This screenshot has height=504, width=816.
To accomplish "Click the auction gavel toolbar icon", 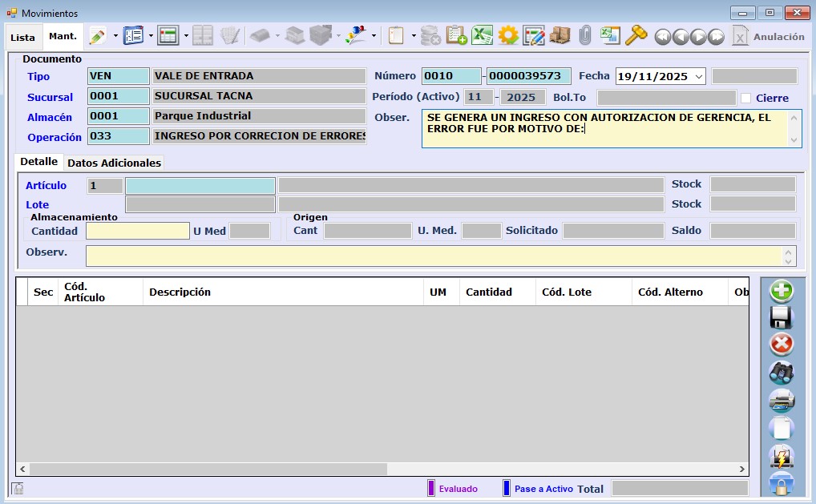I will coord(636,36).
